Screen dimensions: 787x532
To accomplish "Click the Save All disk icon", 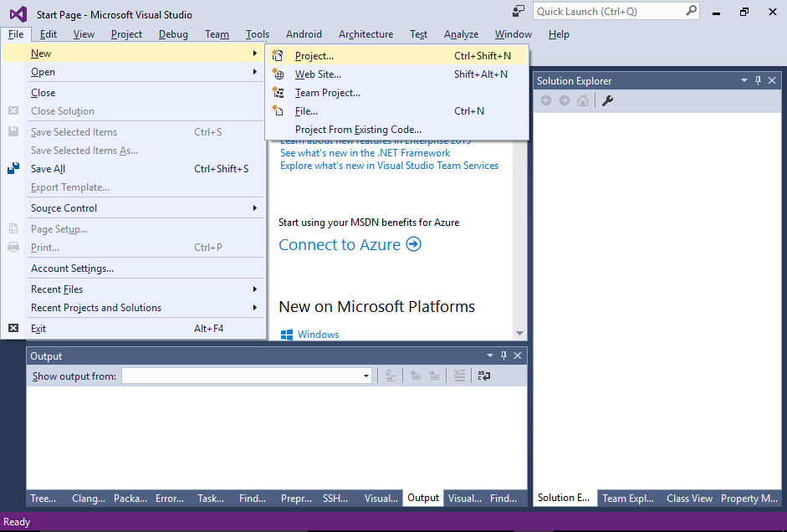I will point(13,169).
